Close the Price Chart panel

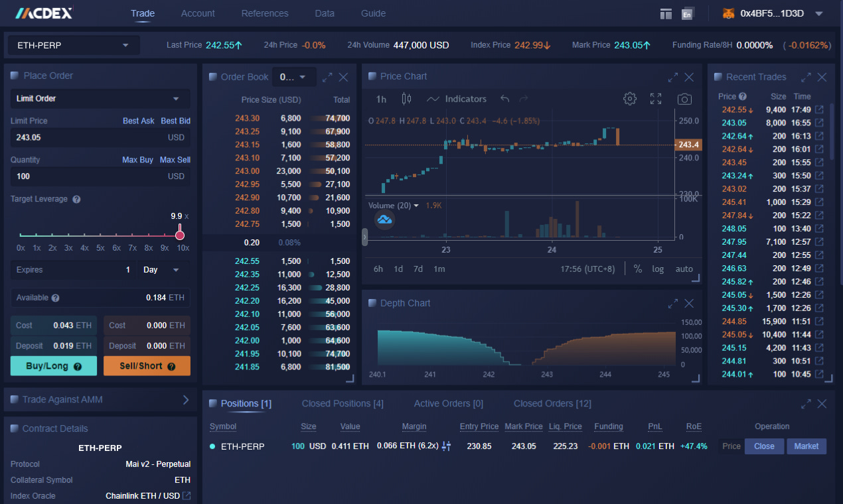point(689,77)
